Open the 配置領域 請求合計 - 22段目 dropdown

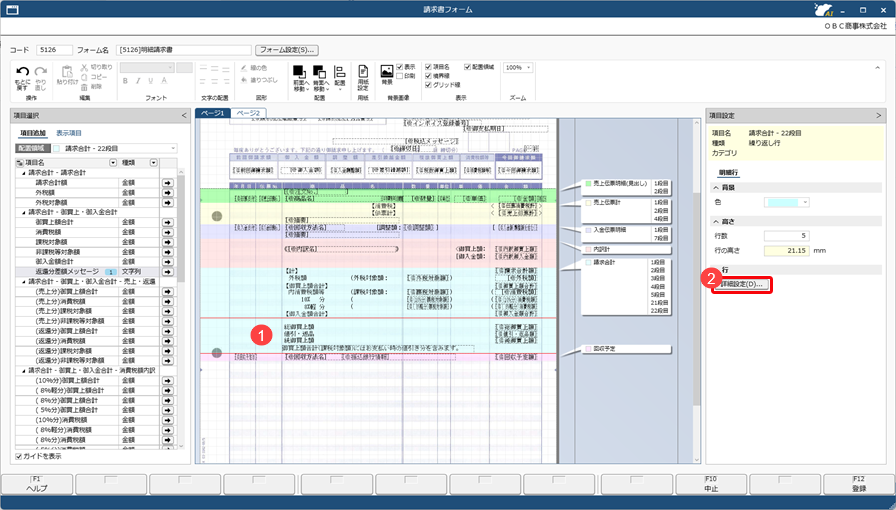[115, 149]
